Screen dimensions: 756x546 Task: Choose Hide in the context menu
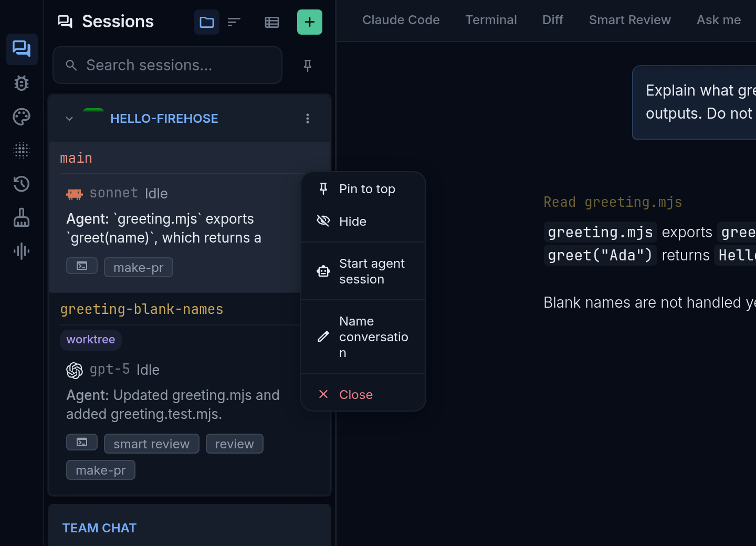click(x=363, y=222)
